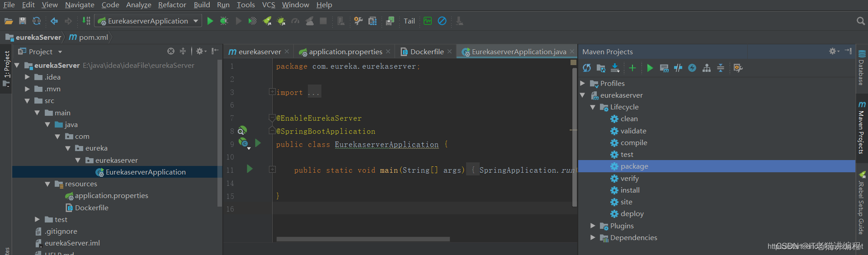Open the File menu
Screen dimensions: 868x255
[x=9, y=5]
